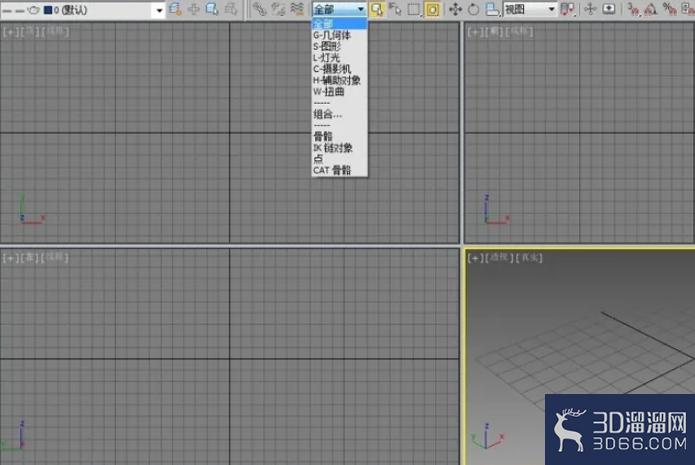Click the [+] label of top viewport
Screen dimensions: 695x465
10,32
